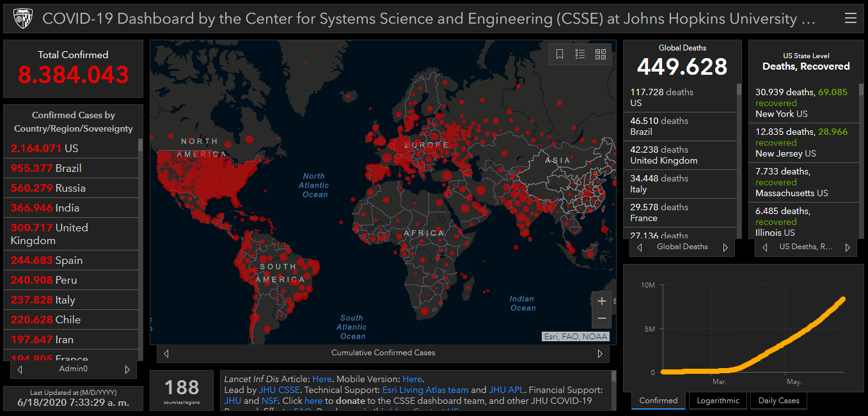868x416 pixels.
Task: Open the NSF financial support link
Action: pyautogui.click(x=269, y=401)
